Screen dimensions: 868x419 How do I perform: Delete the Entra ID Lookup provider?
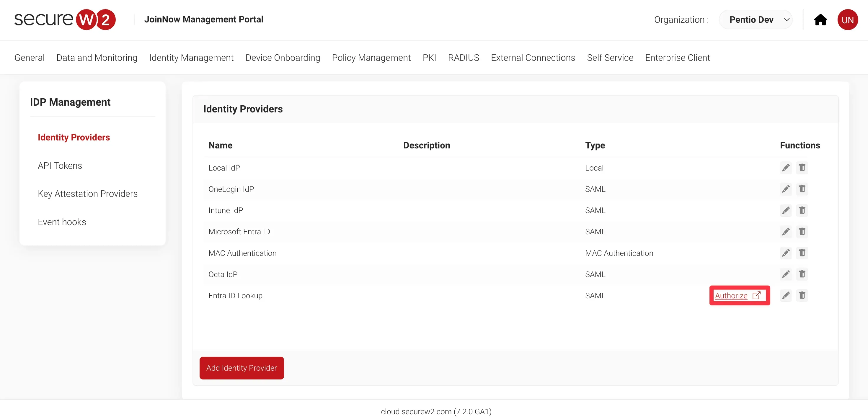(x=802, y=295)
